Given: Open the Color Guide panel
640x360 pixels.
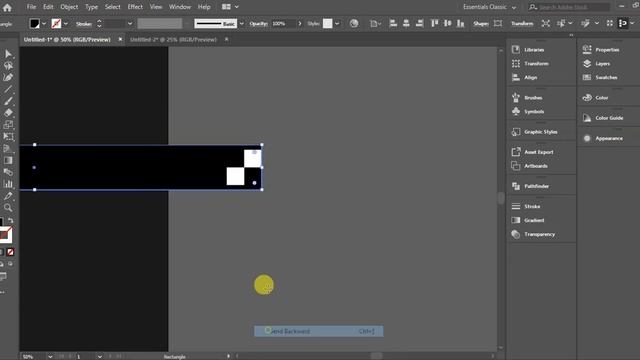Looking at the screenshot, I should coord(609,118).
